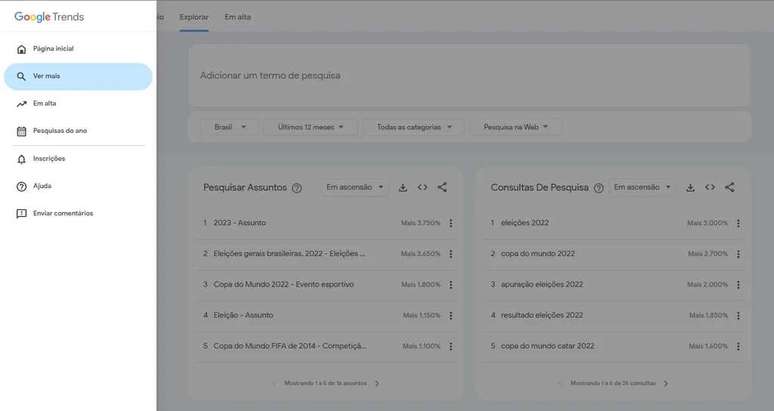
Task: Open the Brasil region dropdown
Action: (x=230, y=127)
